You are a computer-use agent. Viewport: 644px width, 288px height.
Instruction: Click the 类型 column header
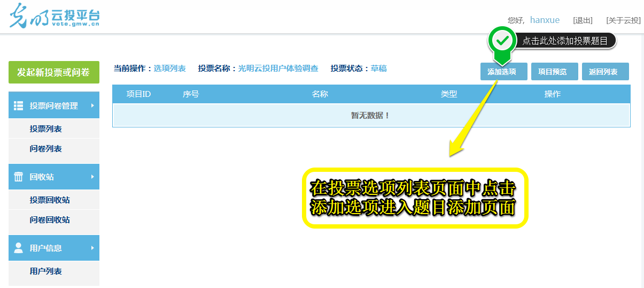449,94
